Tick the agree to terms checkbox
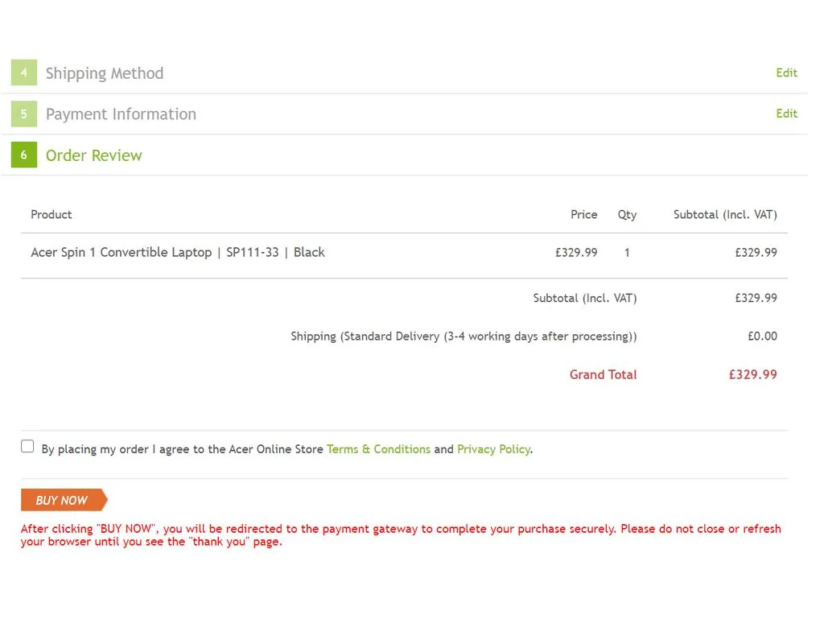Screen dimensions: 824x644 [27, 447]
